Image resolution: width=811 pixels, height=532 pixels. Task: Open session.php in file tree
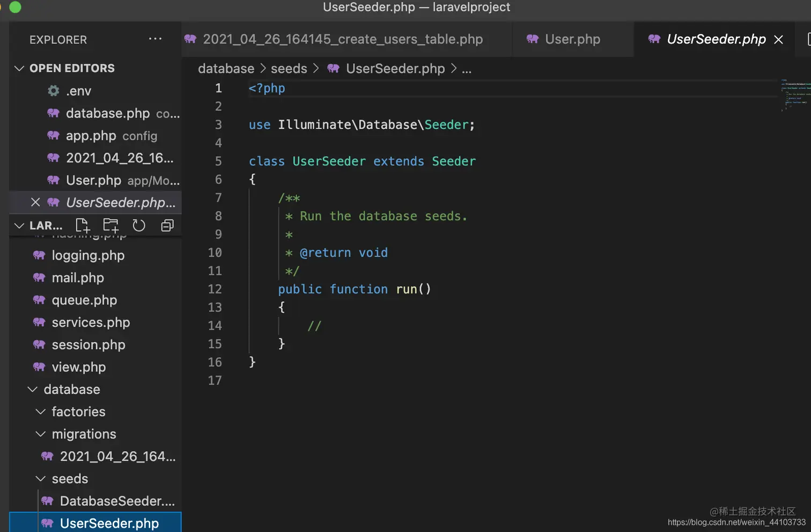click(95, 345)
